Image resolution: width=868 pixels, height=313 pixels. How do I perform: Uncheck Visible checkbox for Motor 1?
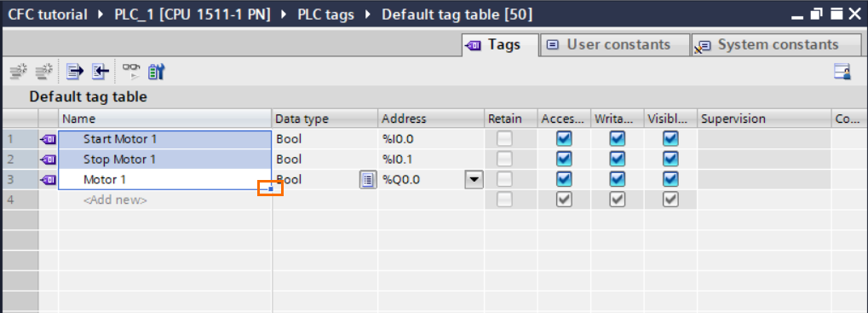tap(670, 179)
